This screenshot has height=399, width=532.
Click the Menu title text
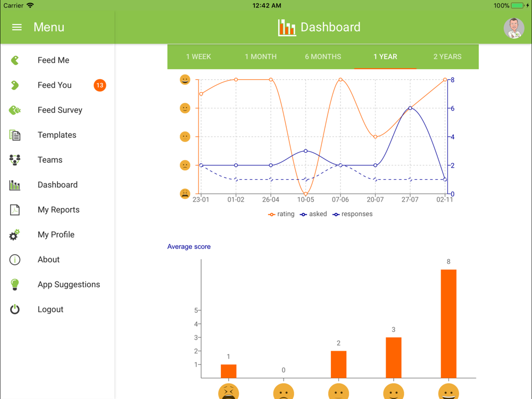(49, 27)
